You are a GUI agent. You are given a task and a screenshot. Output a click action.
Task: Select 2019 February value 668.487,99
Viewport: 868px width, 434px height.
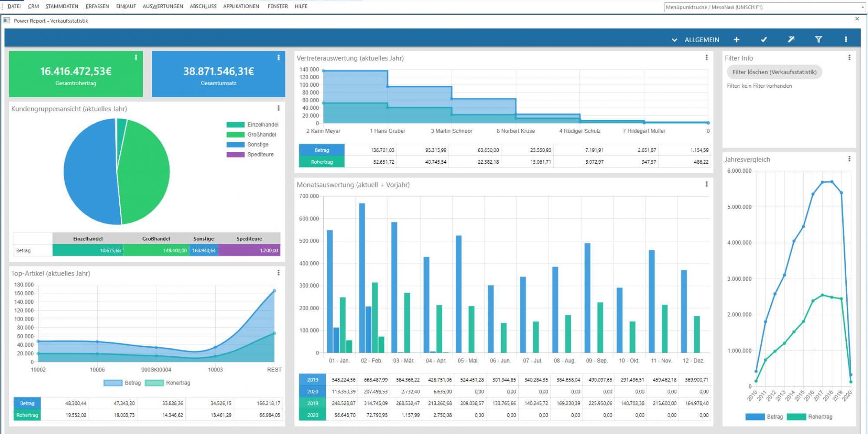pyautogui.click(x=376, y=380)
